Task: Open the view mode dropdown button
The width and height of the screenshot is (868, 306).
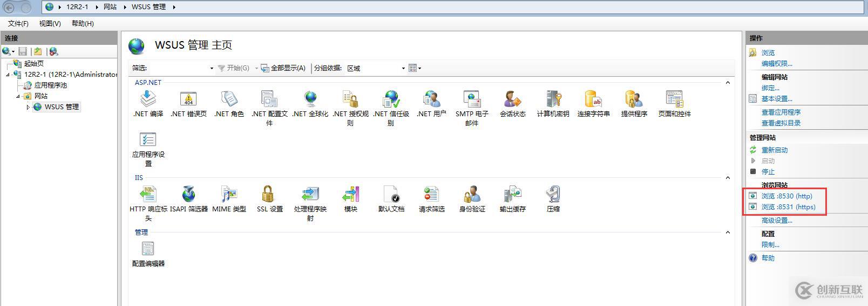Action: click(415, 68)
